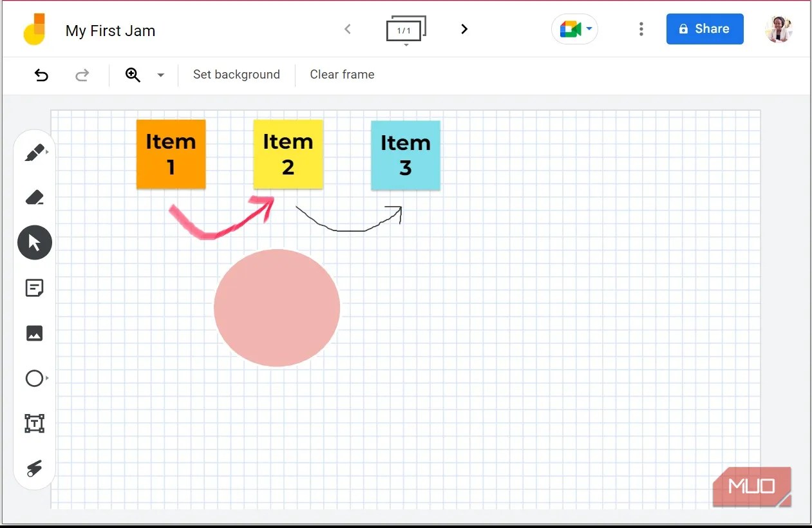Screen dimensions: 812x528
Task: Open the Google Meet dropdown
Action: (x=589, y=29)
